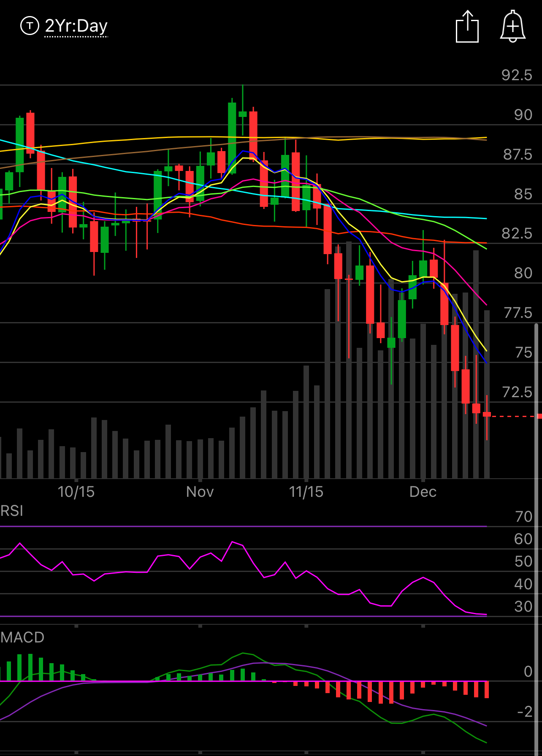Open the 2Yr:Day timeframe selector
Screen dimensions: 542x756
(x=76, y=26)
